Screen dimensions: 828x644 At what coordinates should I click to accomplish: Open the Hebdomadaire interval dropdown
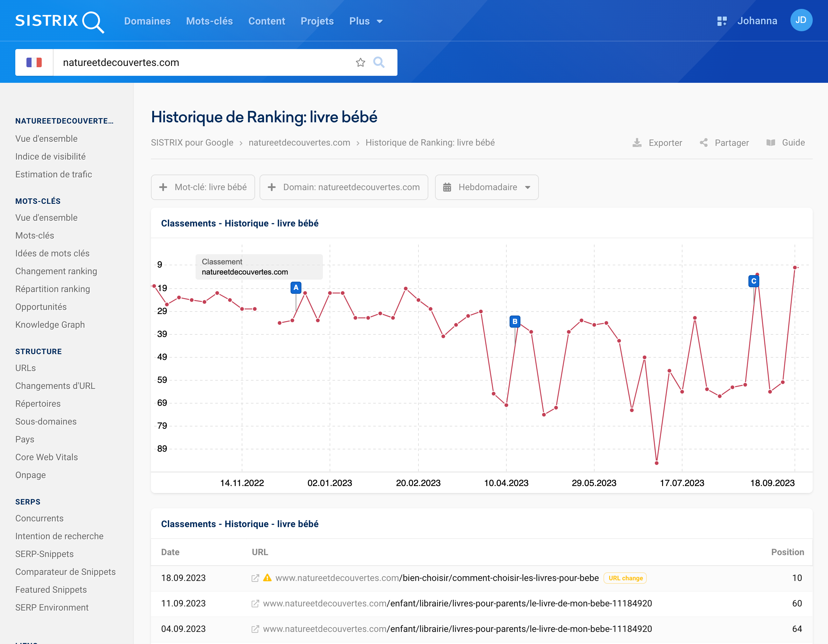tap(487, 187)
